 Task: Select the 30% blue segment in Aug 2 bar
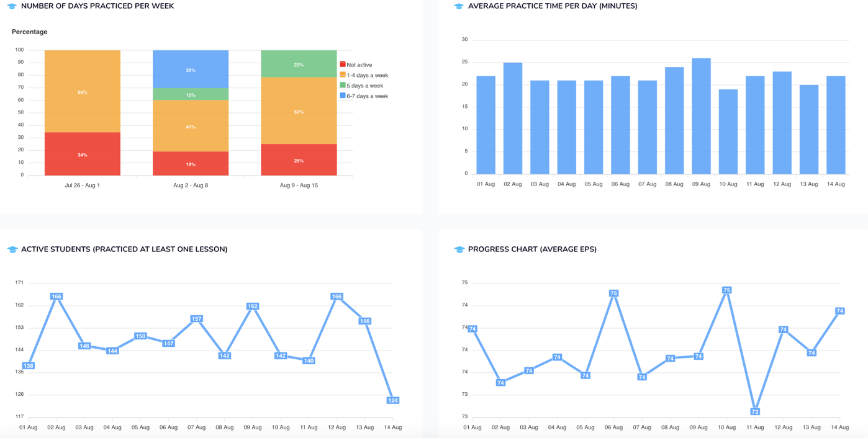click(191, 69)
